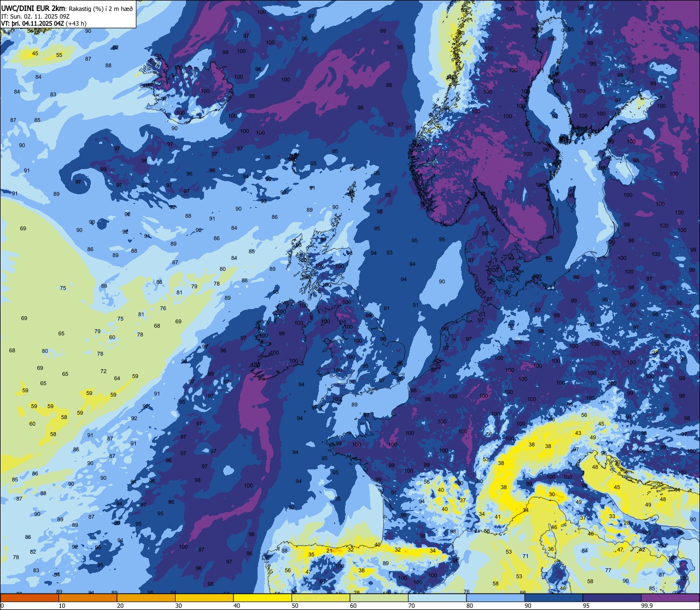Select the golden 30–40 legend swatch
The width and height of the screenshot is (700, 610).
pos(204,597)
